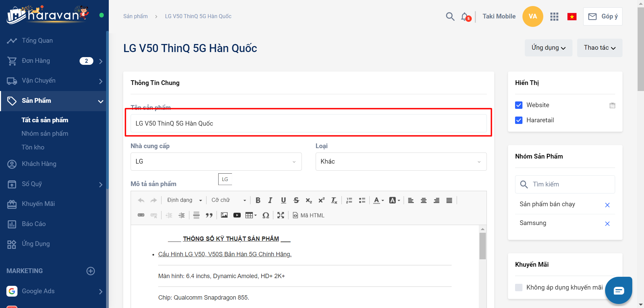Go to Tồn kho submenu
The width and height of the screenshot is (644, 308).
(x=33, y=147)
